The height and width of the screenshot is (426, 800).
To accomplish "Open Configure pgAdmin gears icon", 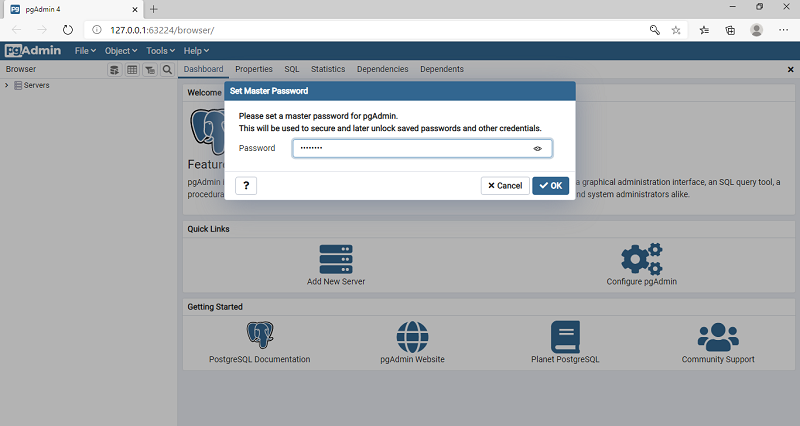I will tap(641, 259).
